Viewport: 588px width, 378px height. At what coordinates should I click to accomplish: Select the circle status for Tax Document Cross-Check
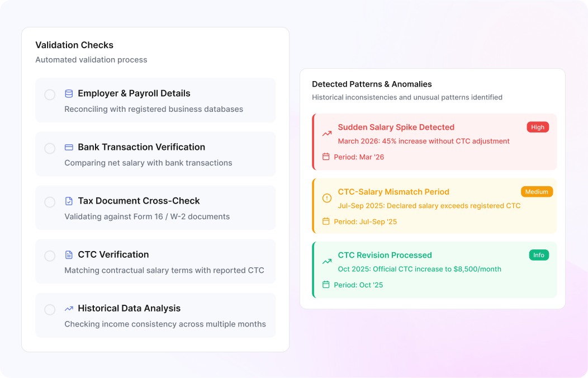pos(50,202)
